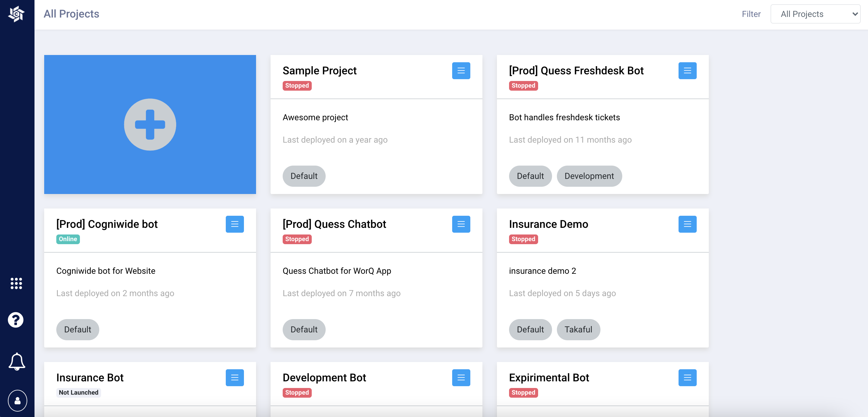Open the [Prod] Quess Freshdesk Bot menu icon
The width and height of the screenshot is (868, 417).
click(687, 71)
